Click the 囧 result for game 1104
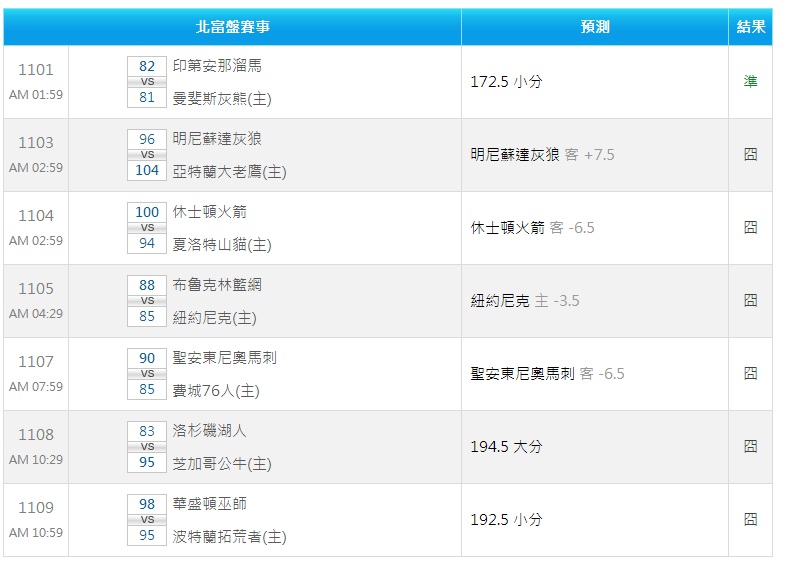Viewport: 787px width, 563px height. click(x=750, y=228)
